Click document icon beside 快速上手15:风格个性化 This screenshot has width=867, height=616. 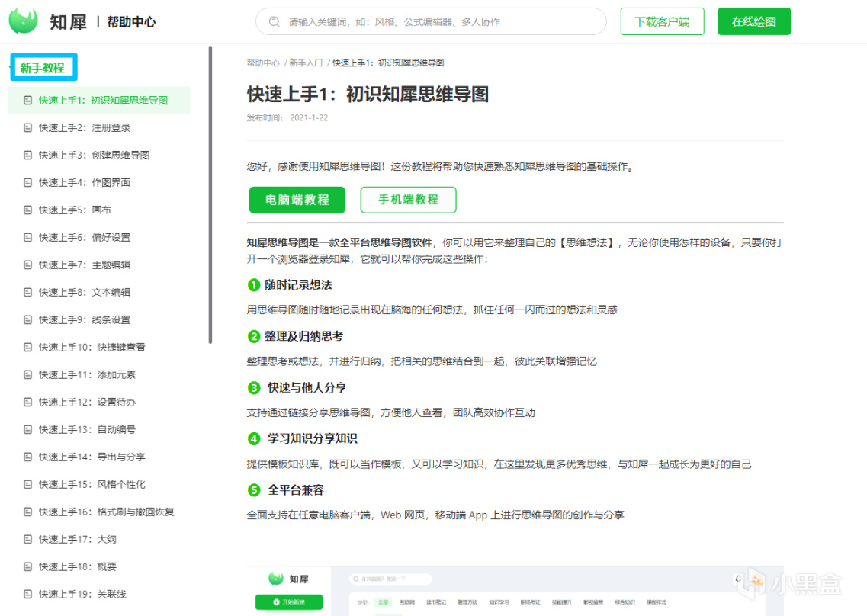pos(27,484)
